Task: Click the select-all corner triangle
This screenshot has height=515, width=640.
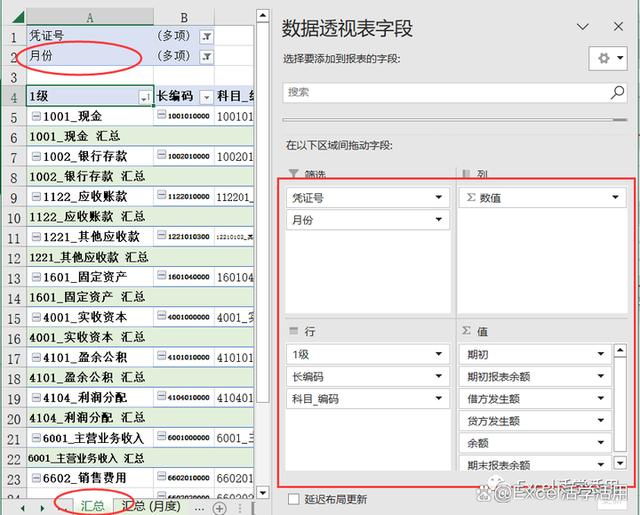Action: coord(17,17)
